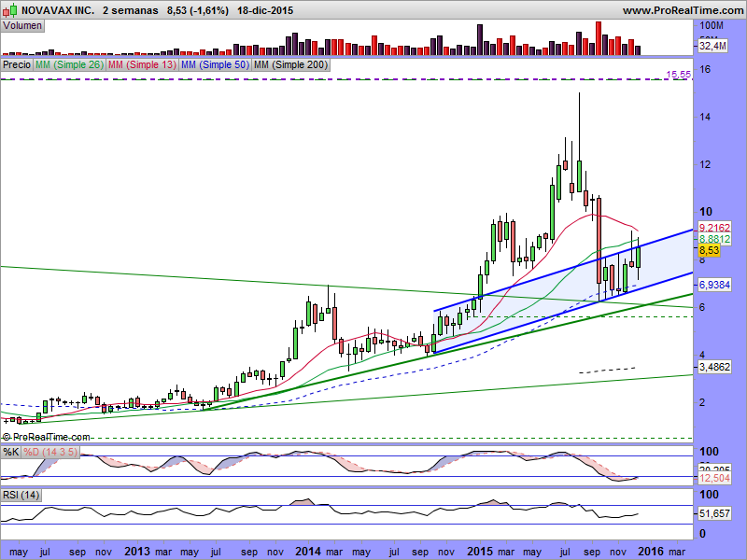Viewport: 747px width, 560px height.
Task: Click the 3,4862 moving average tag
Action: (714, 367)
